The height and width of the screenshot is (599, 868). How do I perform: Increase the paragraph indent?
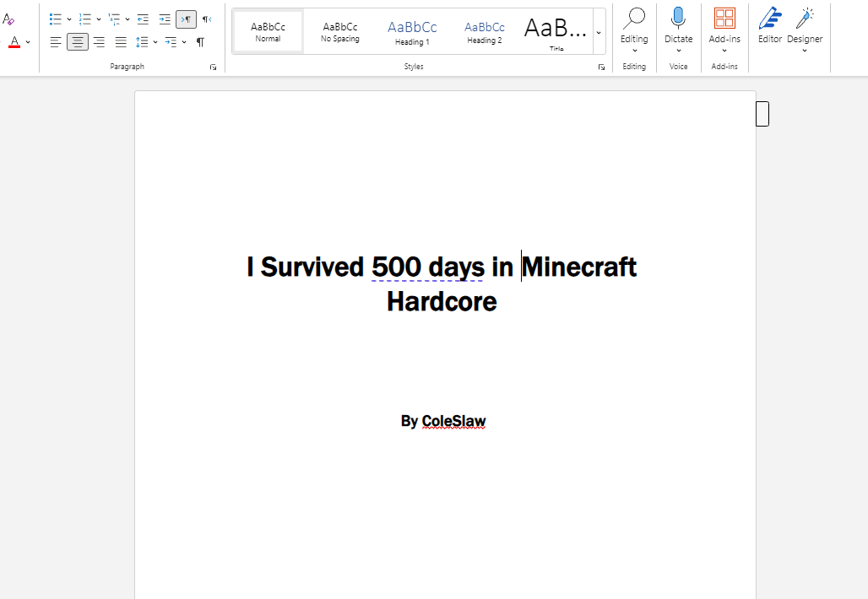tap(165, 19)
